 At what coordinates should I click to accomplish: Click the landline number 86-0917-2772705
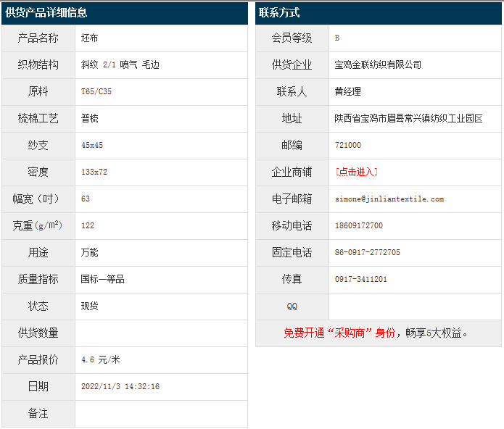(367, 252)
